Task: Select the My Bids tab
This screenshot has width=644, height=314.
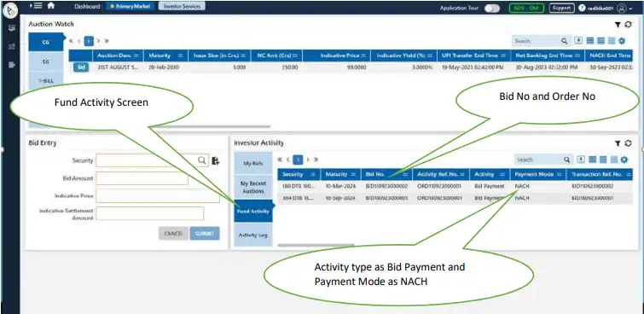Action: 253,164
